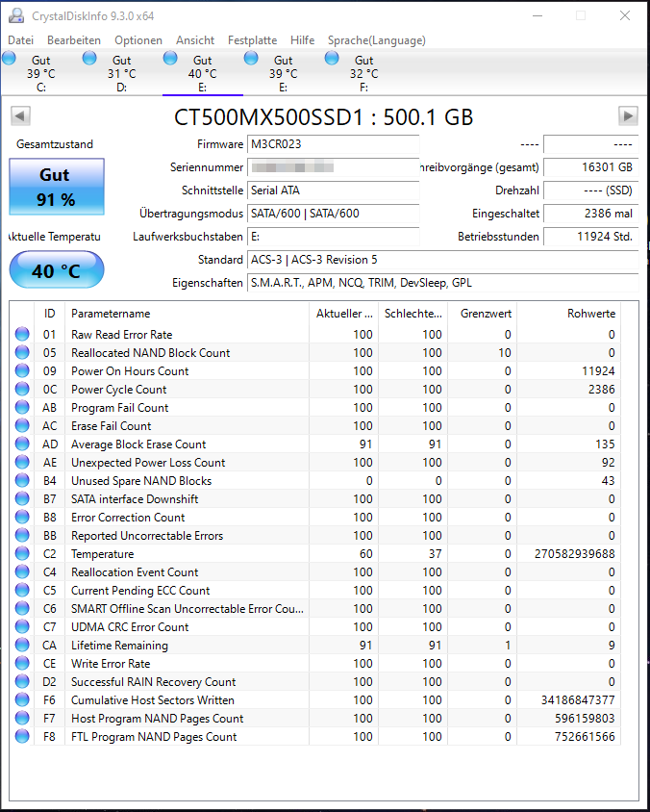Click status orb for FTL Program NAND Pages Count
The height and width of the screenshot is (812, 650).
(22, 736)
